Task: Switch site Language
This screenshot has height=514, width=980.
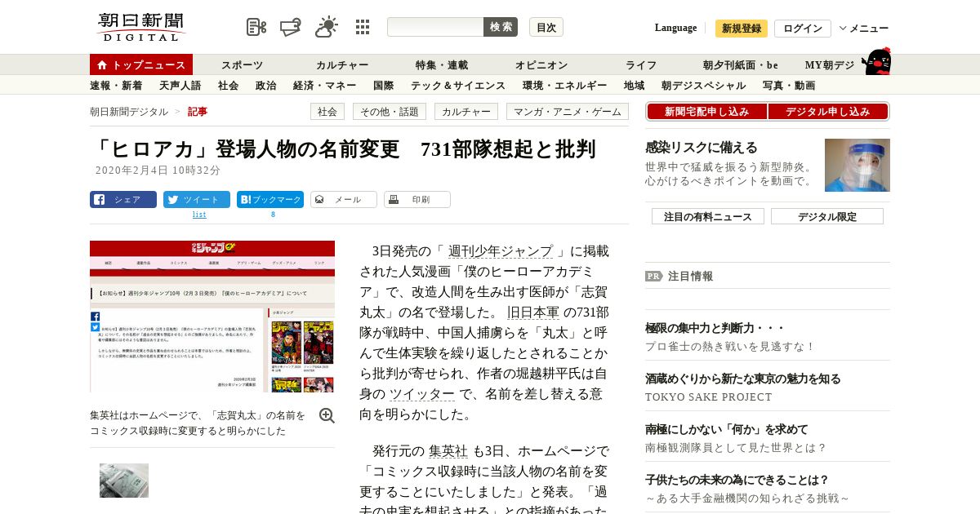Action: point(675,28)
